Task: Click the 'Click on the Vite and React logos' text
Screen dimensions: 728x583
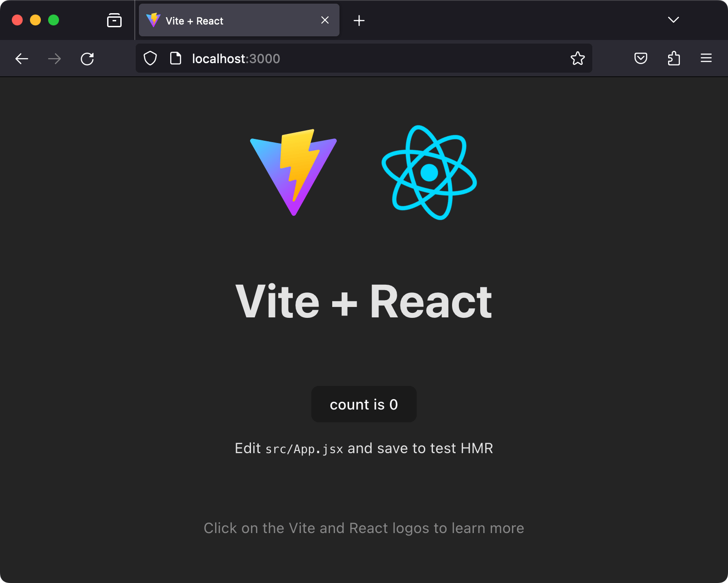Action: tap(364, 528)
